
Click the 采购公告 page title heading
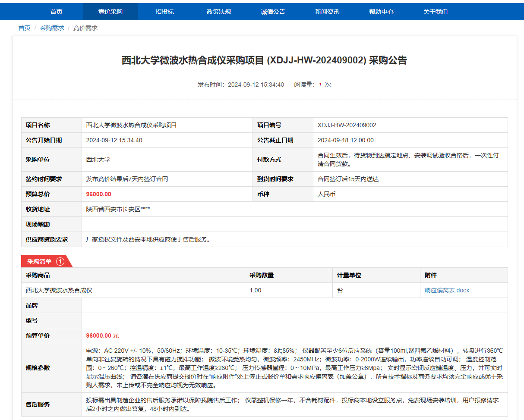[x=264, y=60]
